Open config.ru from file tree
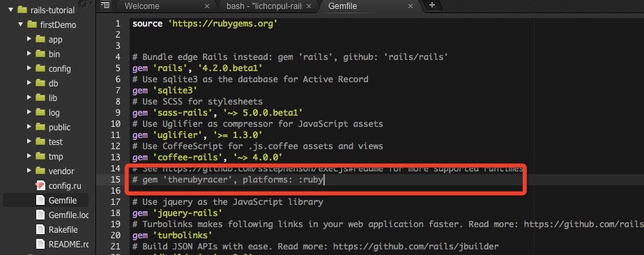Screen dimensions: 644x255 coord(65,185)
